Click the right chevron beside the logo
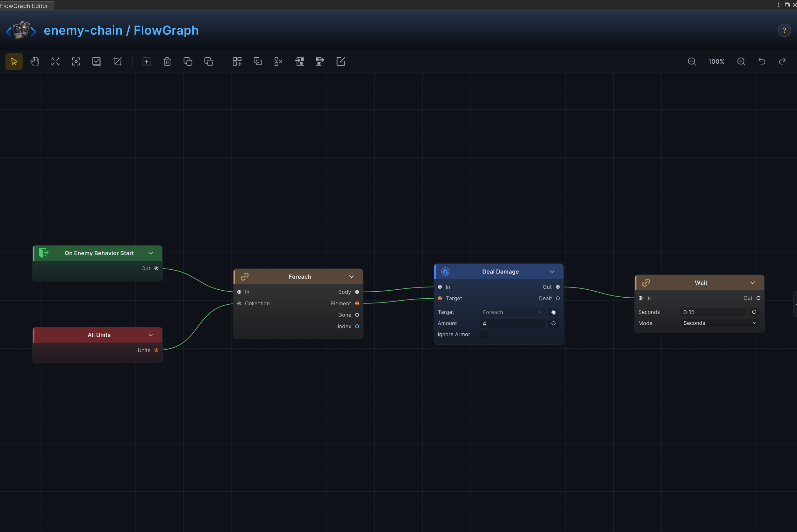Screen dimensions: 797x532 33,32
